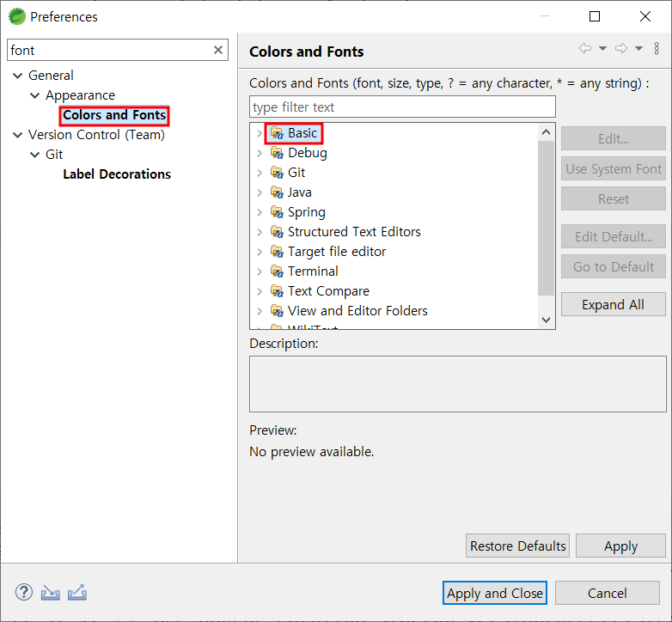Go forward with the right arrow icon
This screenshot has height=622, width=672.
[x=621, y=48]
